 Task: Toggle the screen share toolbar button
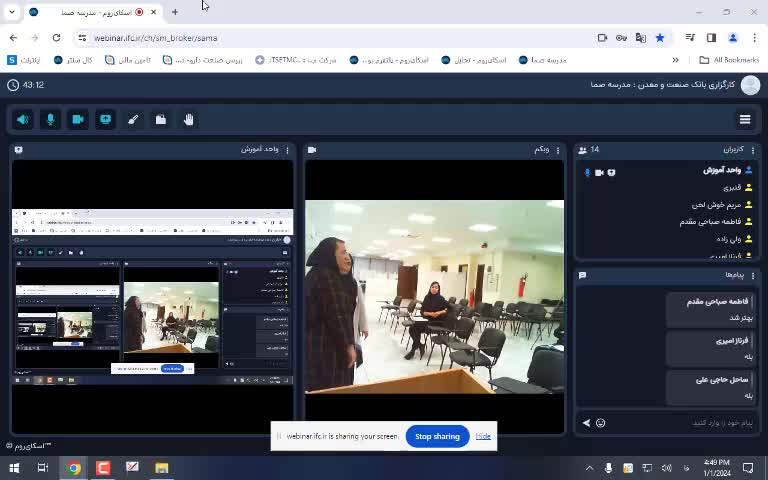105,120
